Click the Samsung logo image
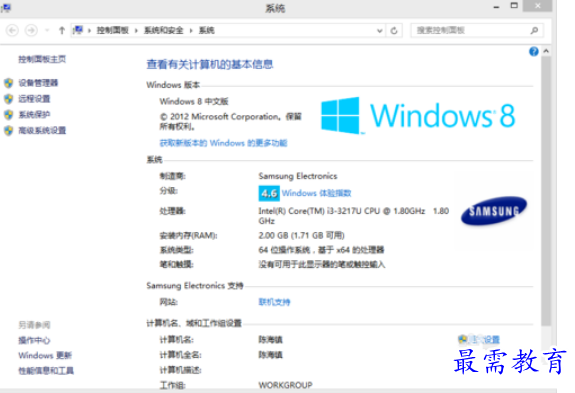The width and height of the screenshot is (575, 393). click(x=494, y=210)
